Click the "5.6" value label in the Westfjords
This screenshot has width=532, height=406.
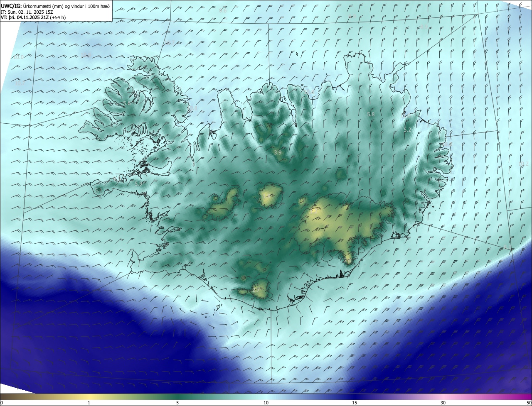[127, 103]
